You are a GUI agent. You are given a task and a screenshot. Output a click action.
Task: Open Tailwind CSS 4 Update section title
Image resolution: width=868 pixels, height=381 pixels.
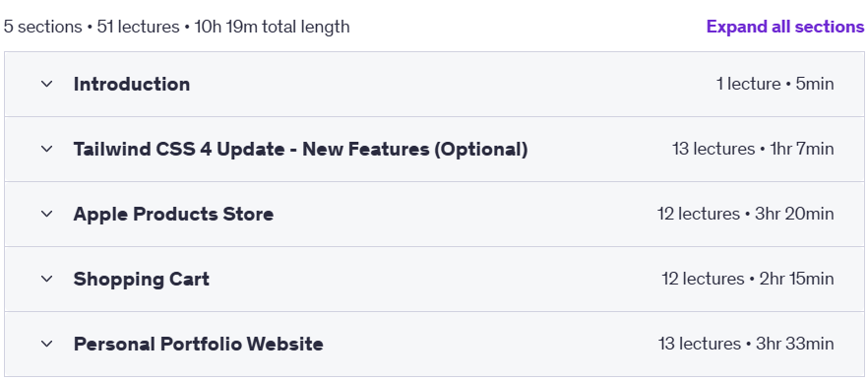click(x=300, y=149)
